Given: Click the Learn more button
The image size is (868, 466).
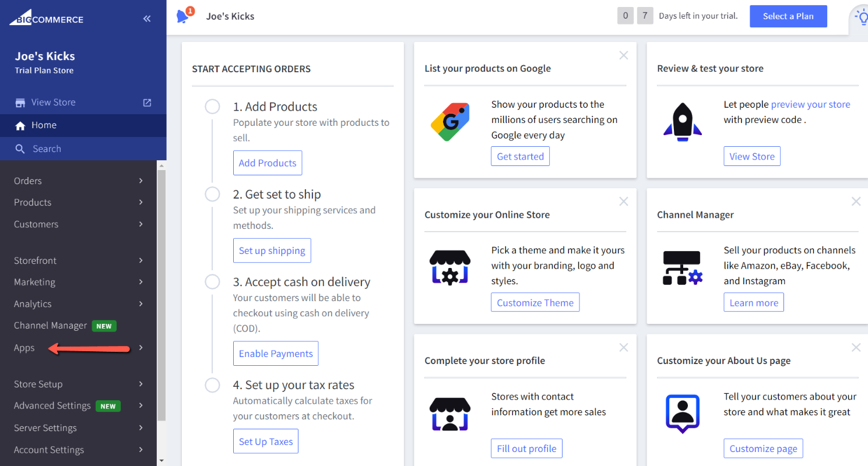Looking at the screenshot, I should click(x=754, y=302).
